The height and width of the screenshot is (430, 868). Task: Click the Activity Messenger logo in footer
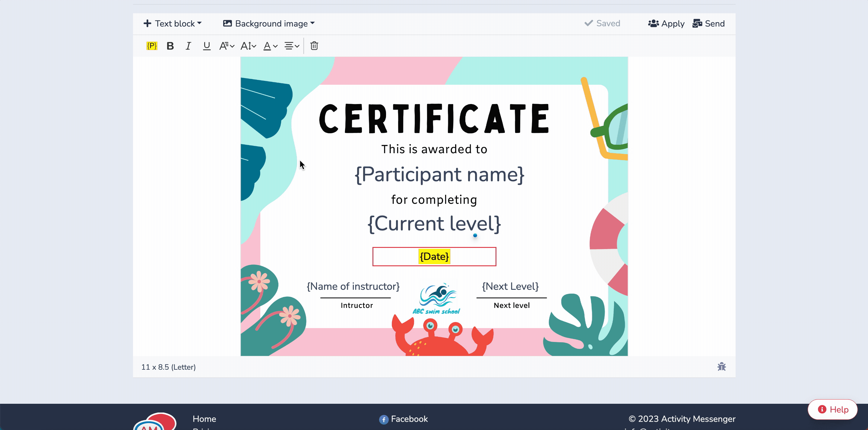pos(155,421)
